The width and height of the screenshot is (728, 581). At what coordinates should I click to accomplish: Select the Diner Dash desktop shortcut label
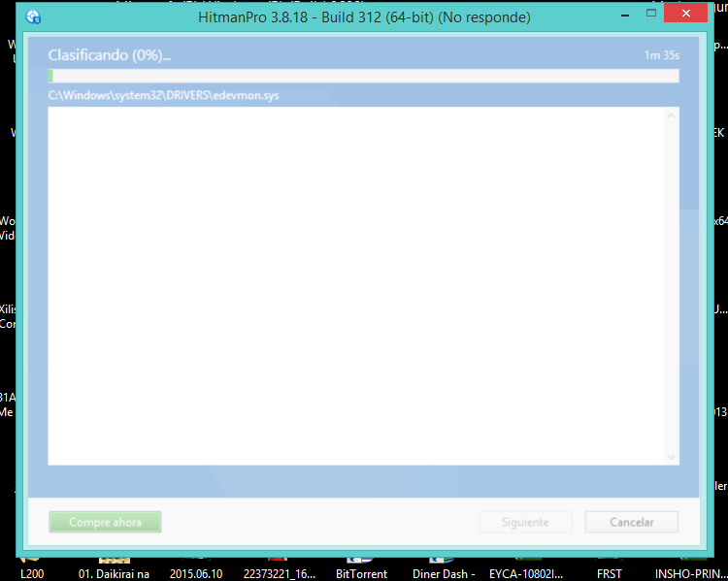(x=444, y=574)
